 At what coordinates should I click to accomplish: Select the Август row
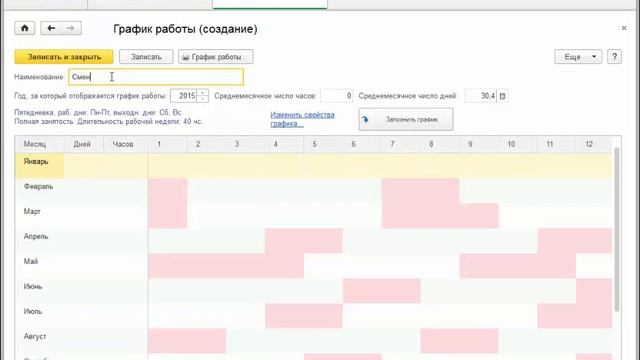coord(313,341)
